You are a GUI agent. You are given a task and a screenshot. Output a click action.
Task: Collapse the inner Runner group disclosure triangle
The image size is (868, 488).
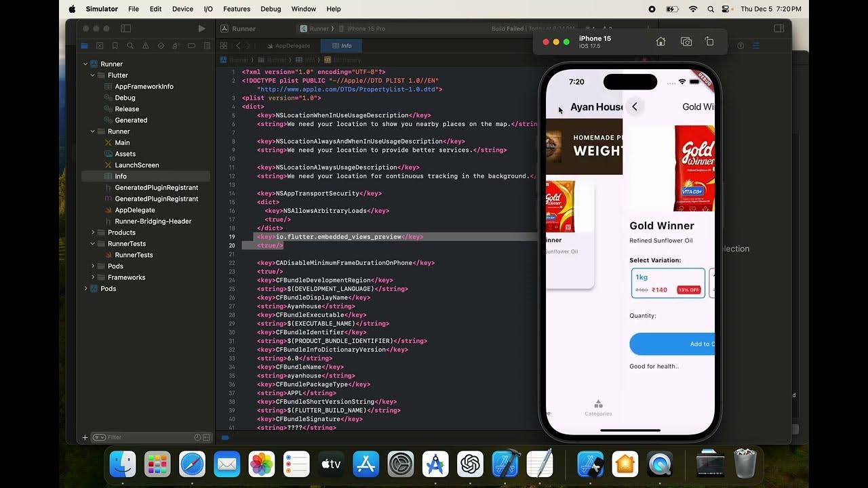pyautogui.click(x=93, y=131)
